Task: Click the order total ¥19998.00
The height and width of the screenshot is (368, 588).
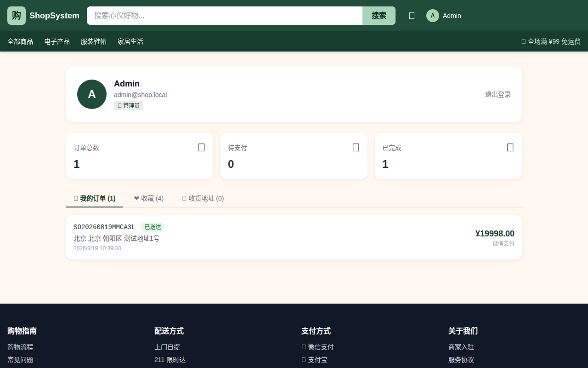Action: coord(495,234)
